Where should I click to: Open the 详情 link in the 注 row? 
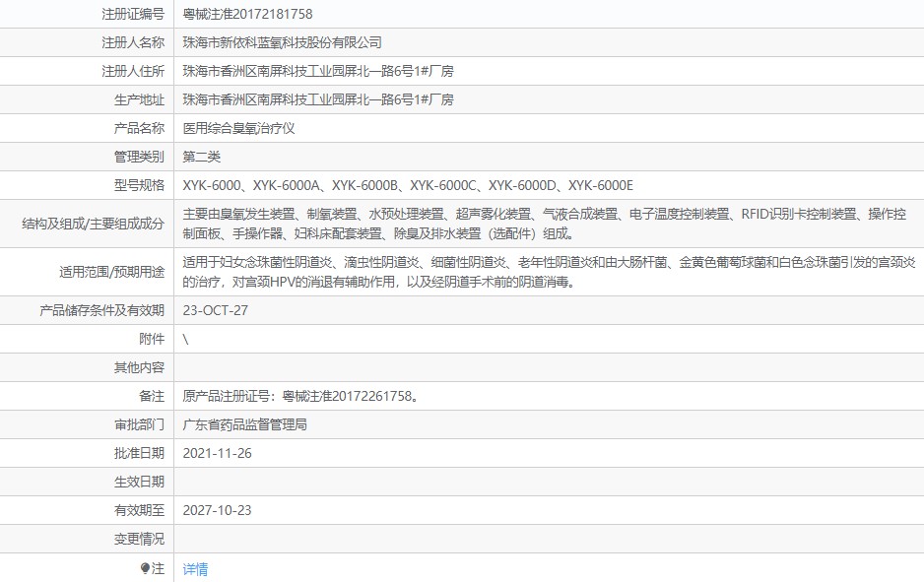[x=195, y=568]
